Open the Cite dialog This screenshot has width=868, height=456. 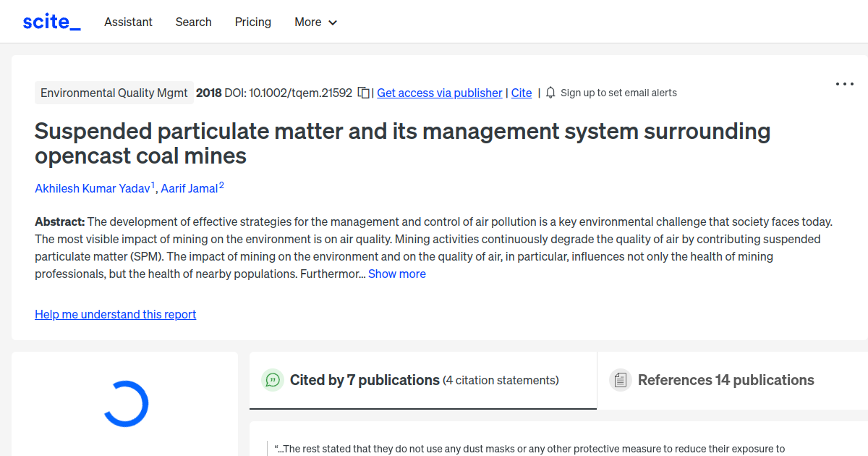tap(521, 93)
